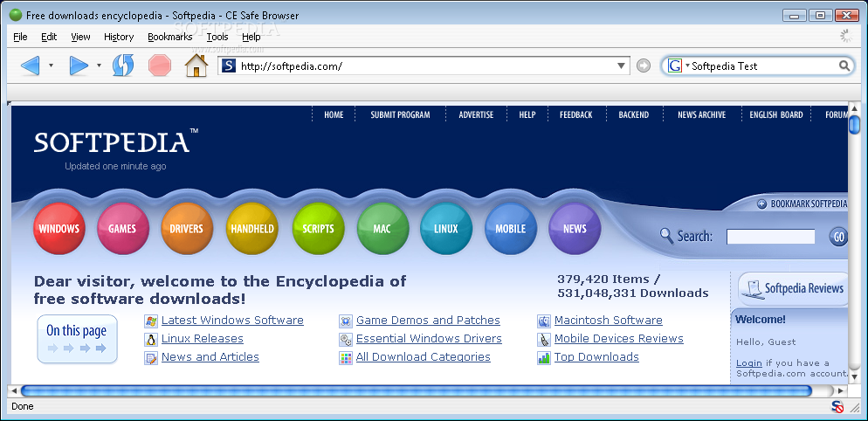Click the horizontal scrollbar left arrow
The image size is (868, 421).
tap(14, 391)
